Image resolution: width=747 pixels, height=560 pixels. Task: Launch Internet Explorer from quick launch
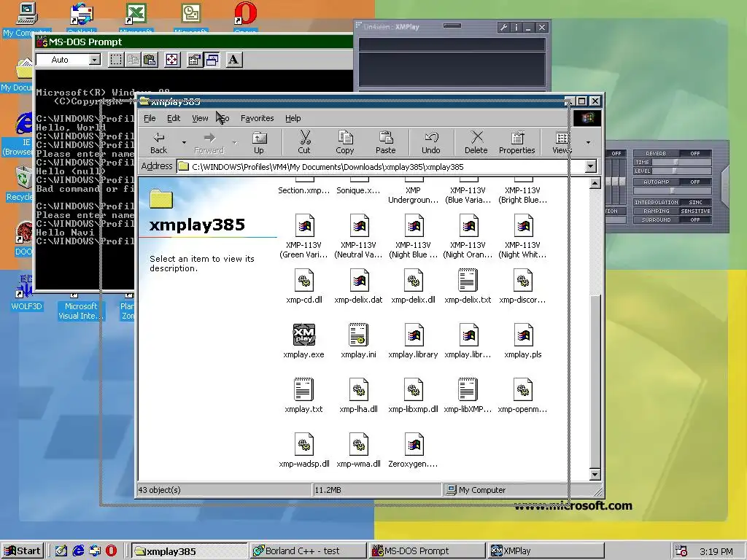pos(77,551)
